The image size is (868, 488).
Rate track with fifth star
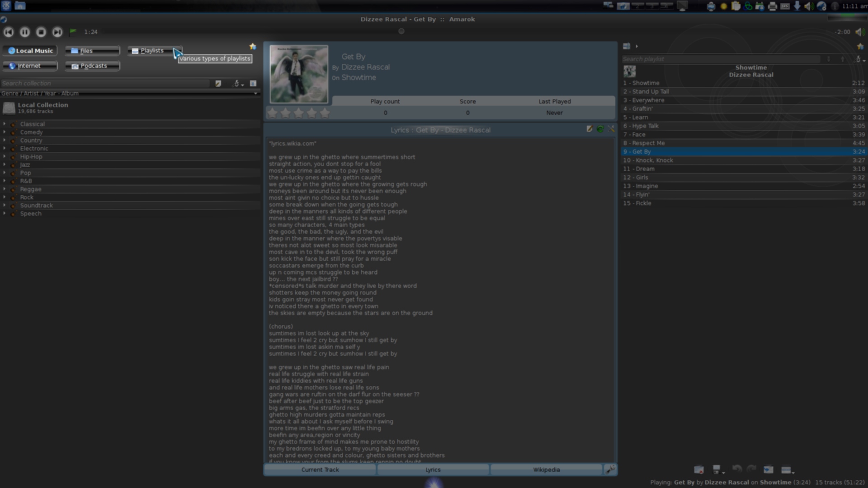325,113
